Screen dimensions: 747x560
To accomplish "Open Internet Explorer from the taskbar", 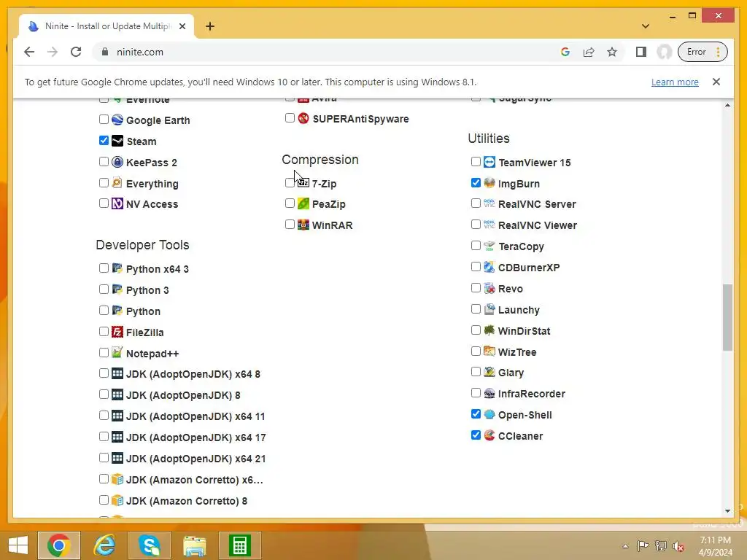I will click(104, 545).
